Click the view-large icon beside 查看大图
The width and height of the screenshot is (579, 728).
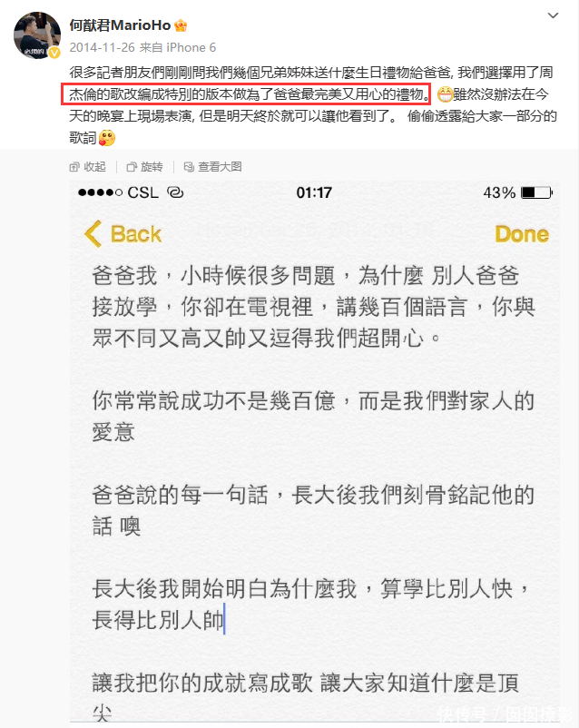click(189, 167)
